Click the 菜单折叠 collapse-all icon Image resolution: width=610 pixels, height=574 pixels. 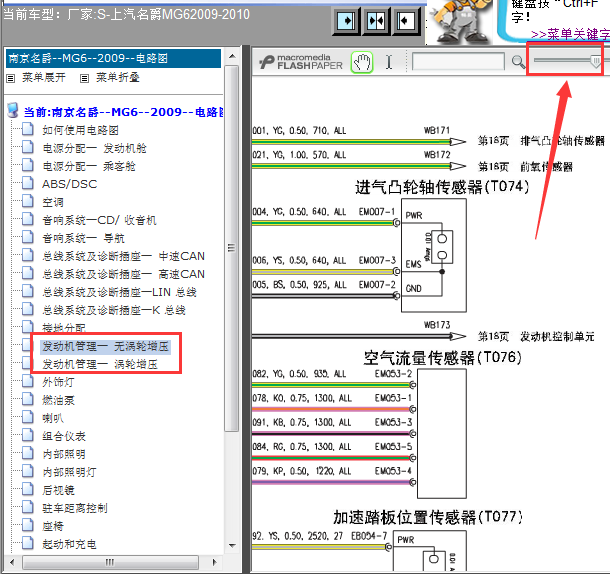(x=84, y=78)
